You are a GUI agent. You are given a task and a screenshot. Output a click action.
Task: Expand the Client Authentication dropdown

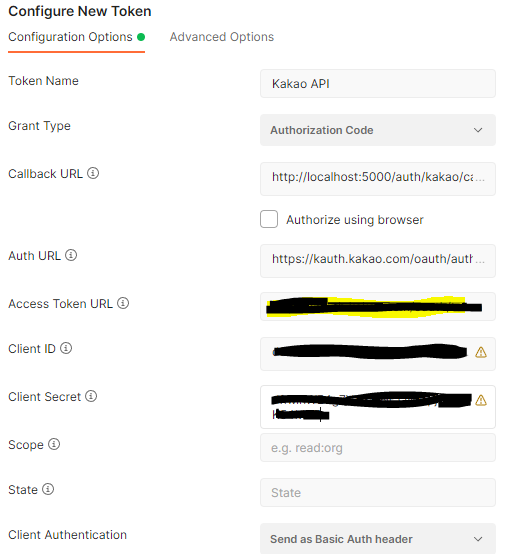click(x=378, y=539)
